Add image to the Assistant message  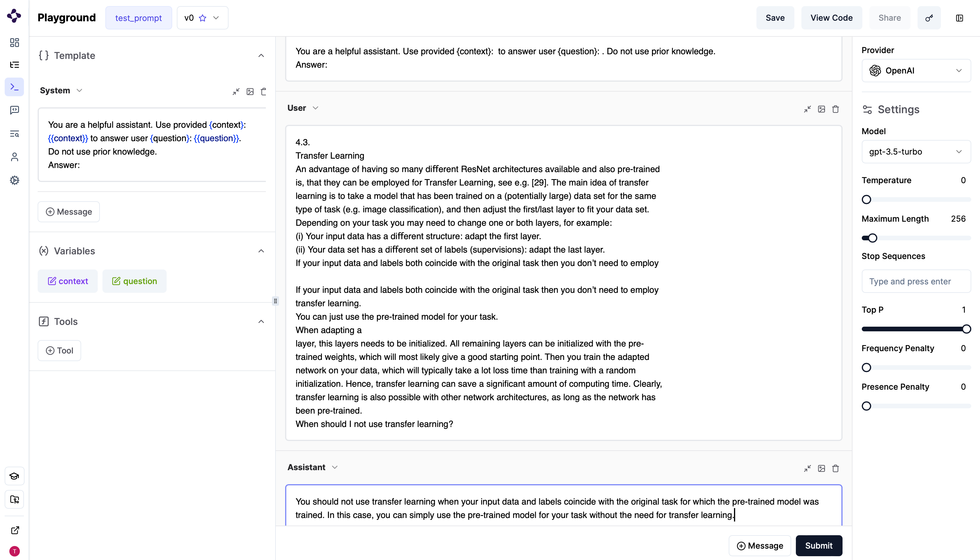(822, 468)
